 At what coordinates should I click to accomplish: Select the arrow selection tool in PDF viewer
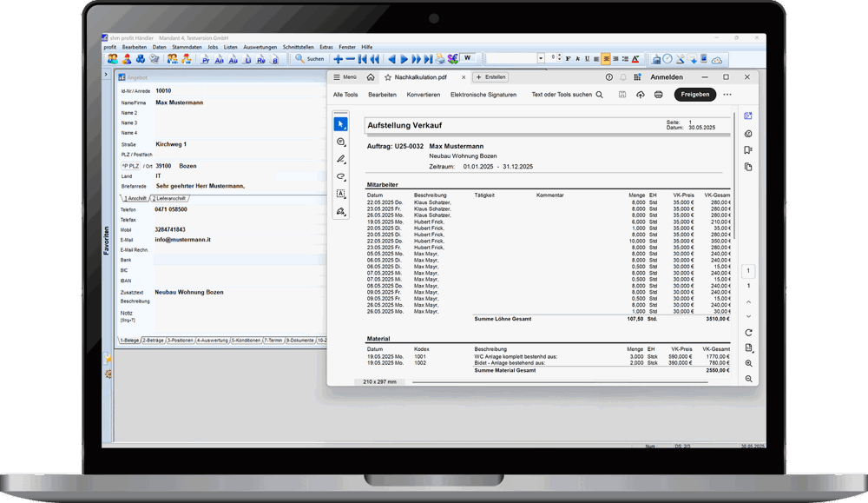pyautogui.click(x=341, y=124)
